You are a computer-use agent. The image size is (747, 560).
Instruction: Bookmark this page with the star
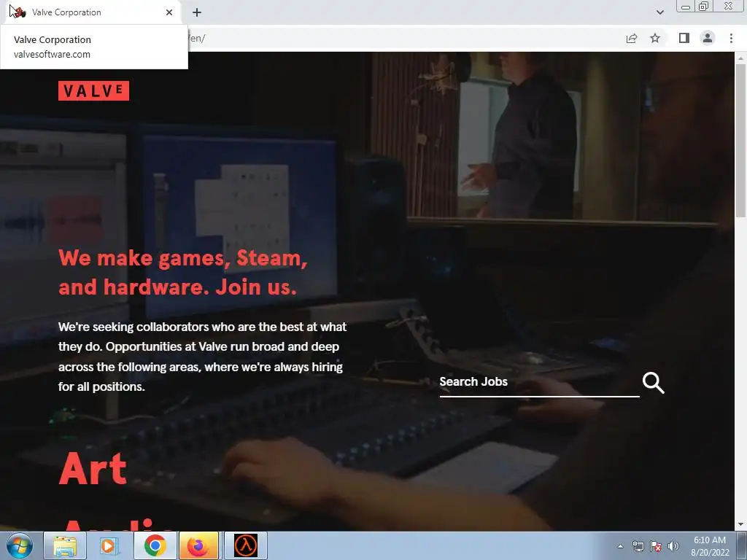(655, 38)
